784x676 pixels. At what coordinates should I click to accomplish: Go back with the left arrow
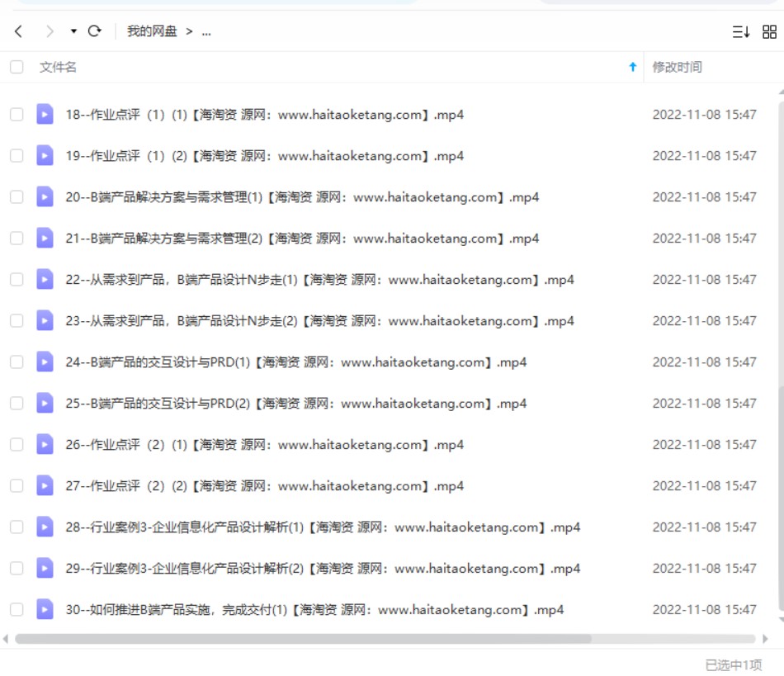tap(18, 31)
